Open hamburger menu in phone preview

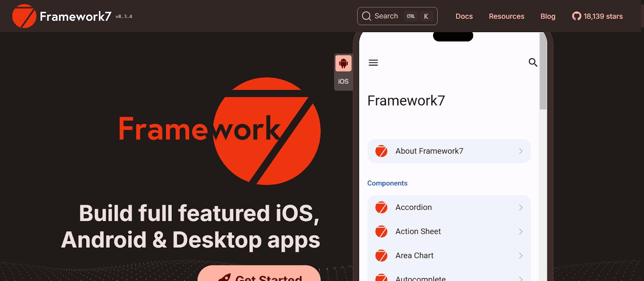tap(373, 63)
